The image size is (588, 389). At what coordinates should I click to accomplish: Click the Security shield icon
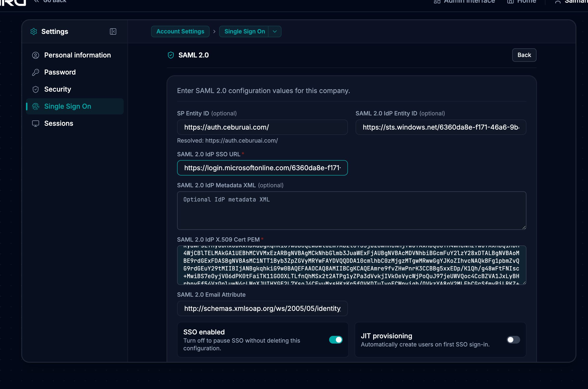36,89
